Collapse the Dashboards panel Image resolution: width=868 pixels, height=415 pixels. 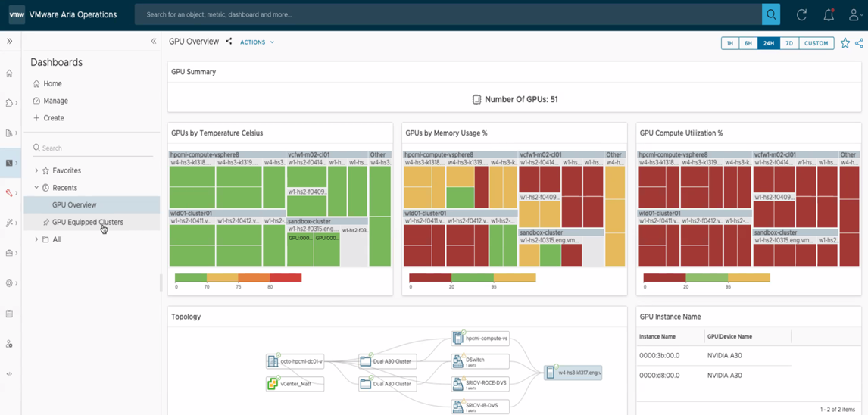click(154, 42)
